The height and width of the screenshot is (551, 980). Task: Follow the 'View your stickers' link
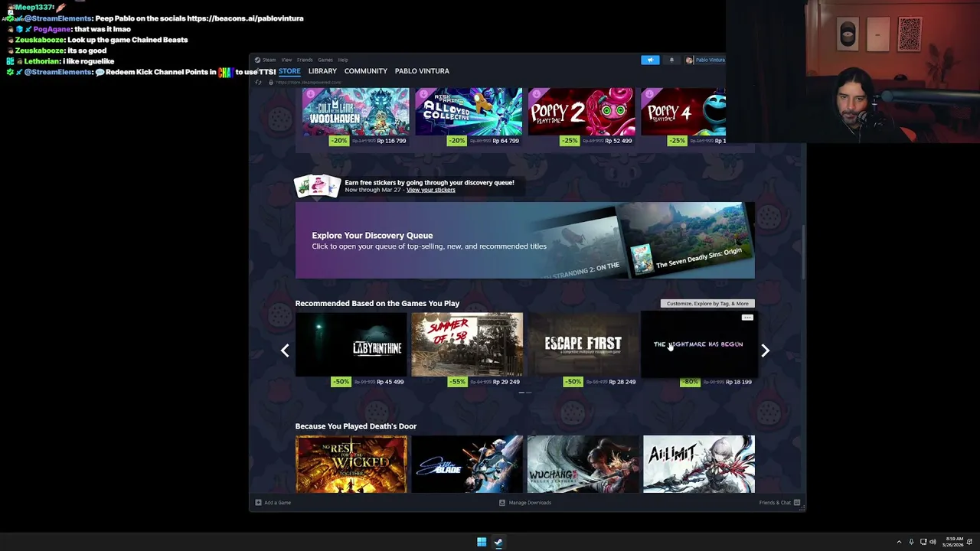coord(430,190)
